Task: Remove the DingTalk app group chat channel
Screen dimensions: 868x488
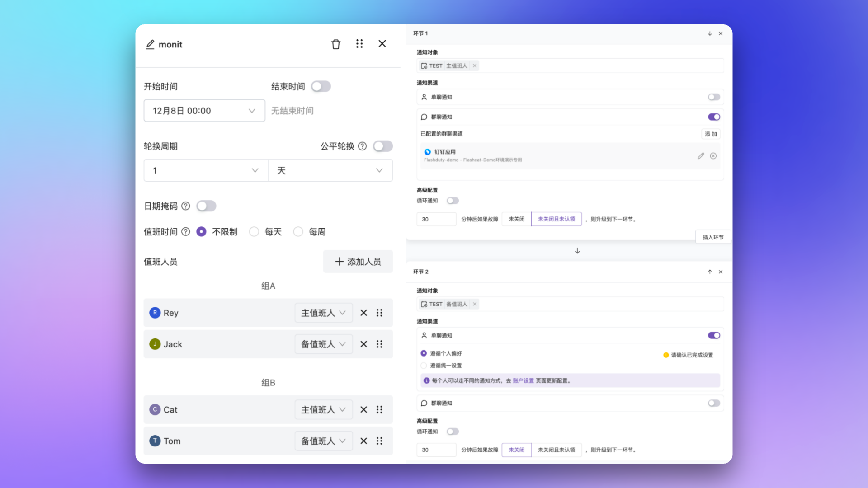Action: tap(713, 156)
